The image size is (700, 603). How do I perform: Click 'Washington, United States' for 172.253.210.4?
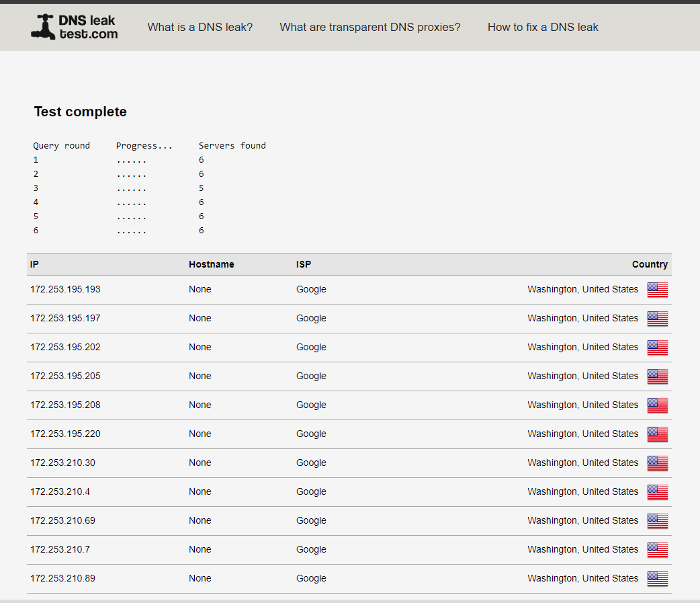[x=582, y=492]
